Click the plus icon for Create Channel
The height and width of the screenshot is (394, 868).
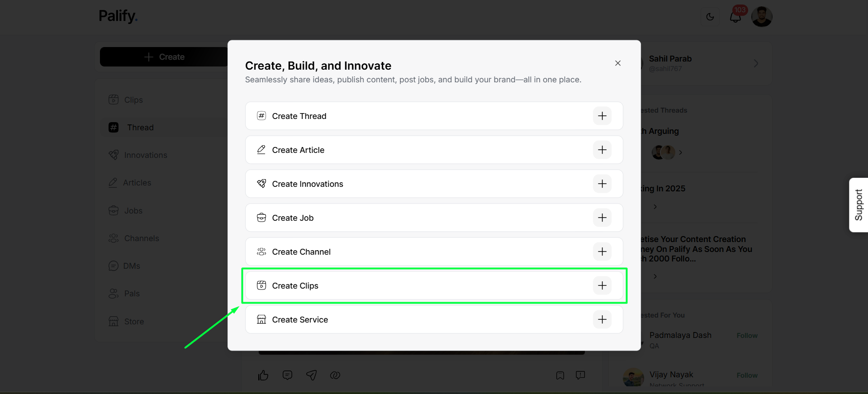(x=602, y=252)
